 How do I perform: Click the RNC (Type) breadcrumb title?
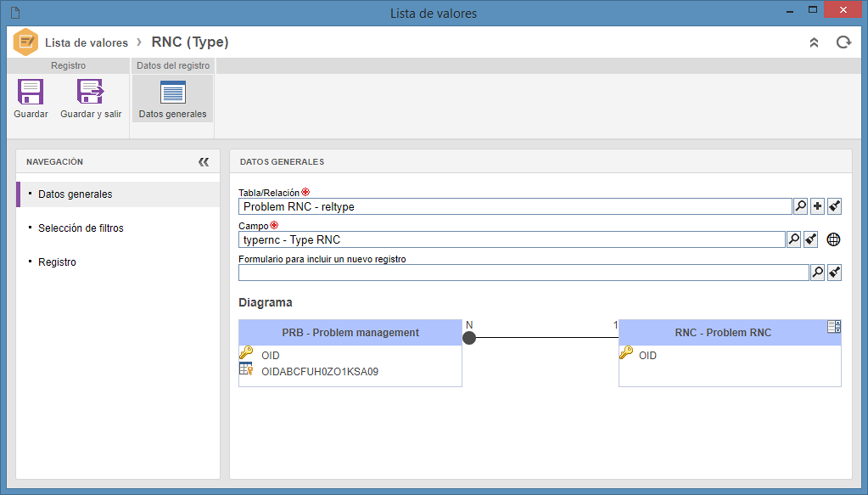pos(190,42)
